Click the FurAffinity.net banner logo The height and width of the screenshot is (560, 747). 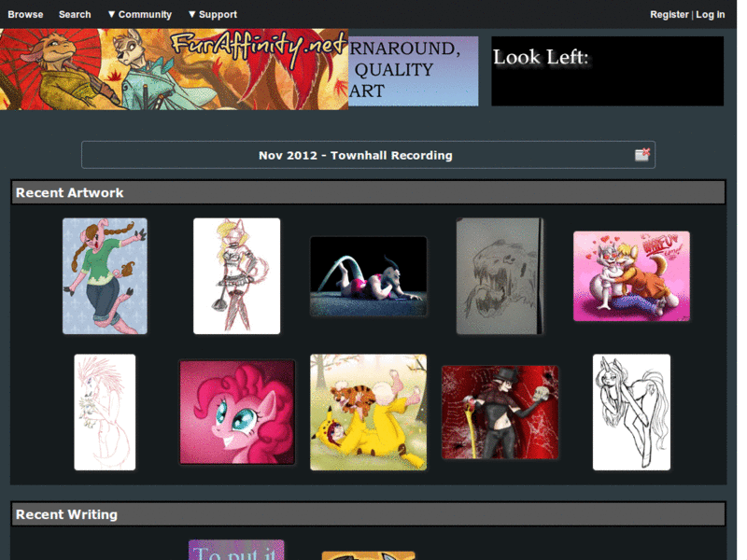coord(174,69)
